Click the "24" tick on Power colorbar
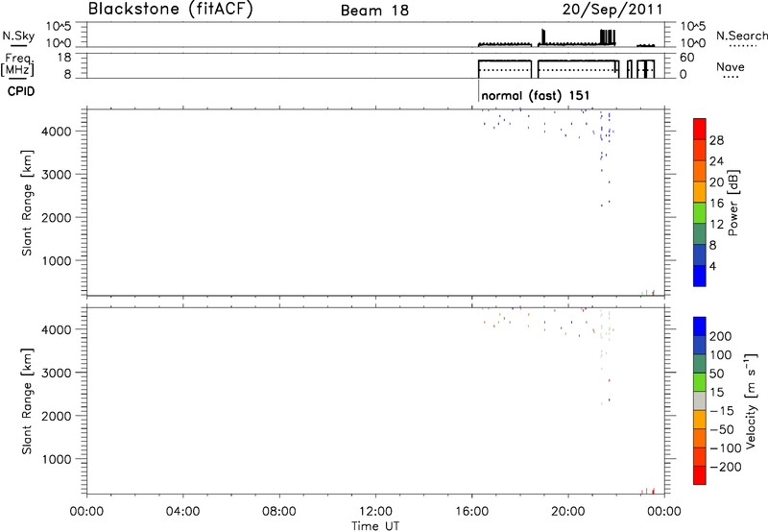768x532 pixels. pyautogui.click(x=716, y=161)
